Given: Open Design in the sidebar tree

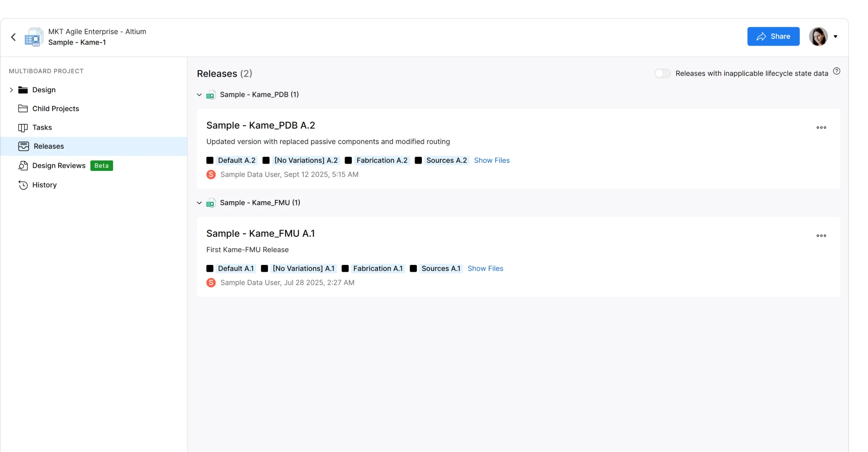Looking at the screenshot, I should pyautogui.click(x=44, y=90).
